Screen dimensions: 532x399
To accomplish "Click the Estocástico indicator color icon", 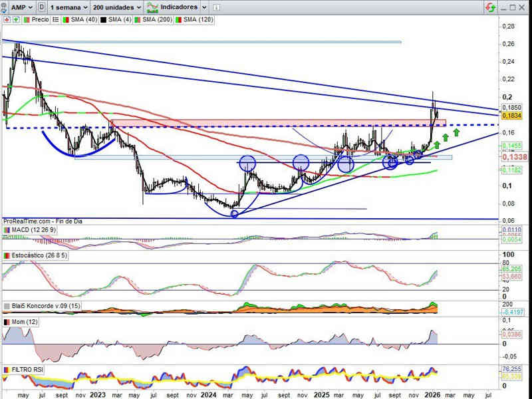I will 7,255.
